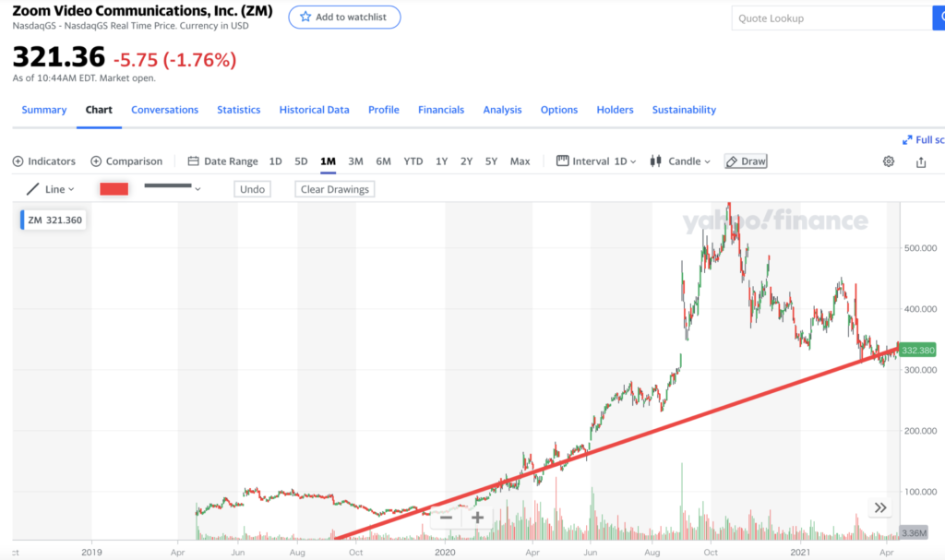Select the 6M range
Screen dimensions: 945x560
(383, 161)
